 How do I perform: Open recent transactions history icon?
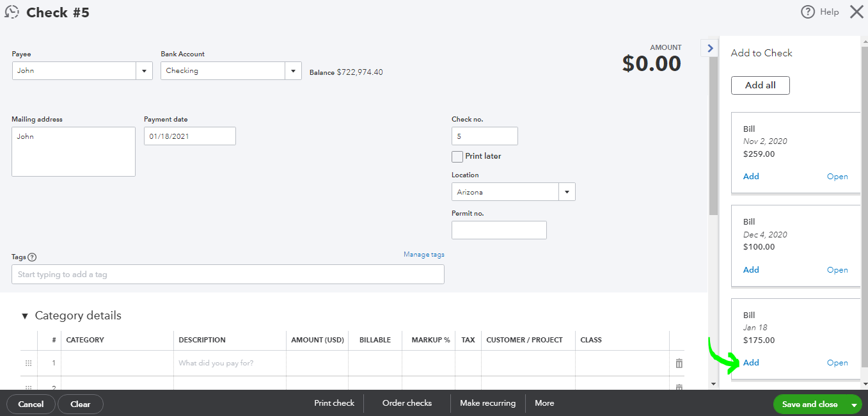tap(12, 12)
